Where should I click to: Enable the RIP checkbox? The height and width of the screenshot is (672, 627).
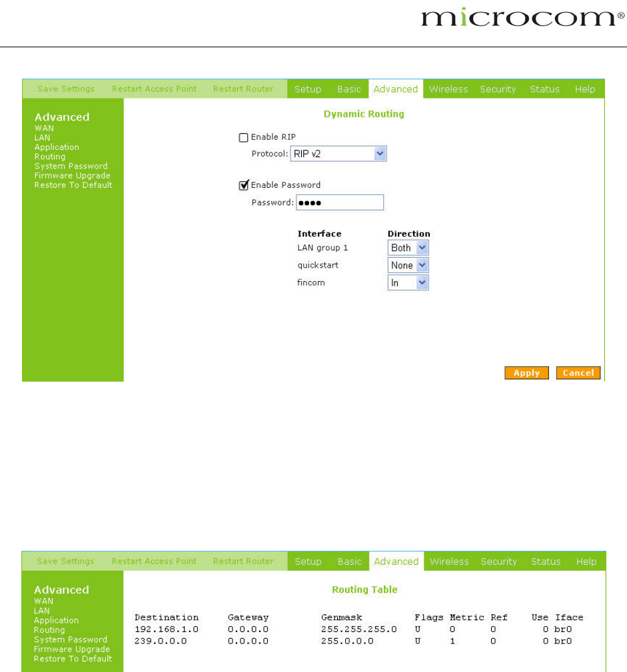tap(243, 137)
